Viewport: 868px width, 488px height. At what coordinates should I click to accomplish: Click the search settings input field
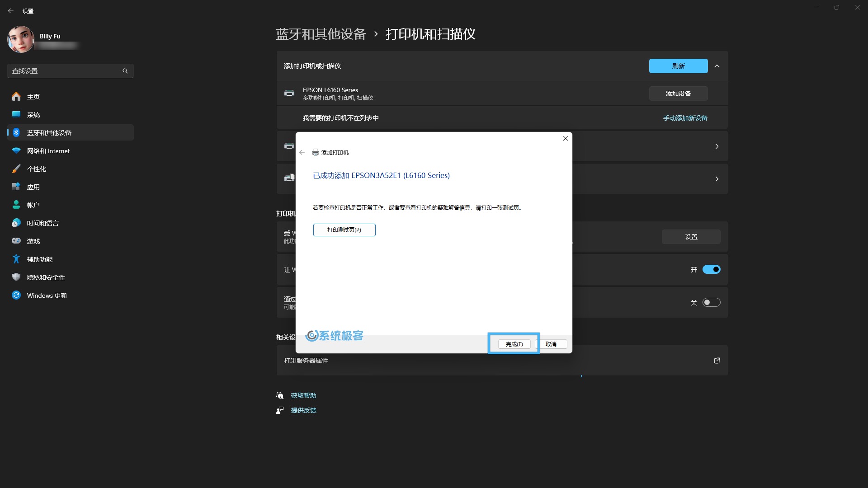click(71, 71)
